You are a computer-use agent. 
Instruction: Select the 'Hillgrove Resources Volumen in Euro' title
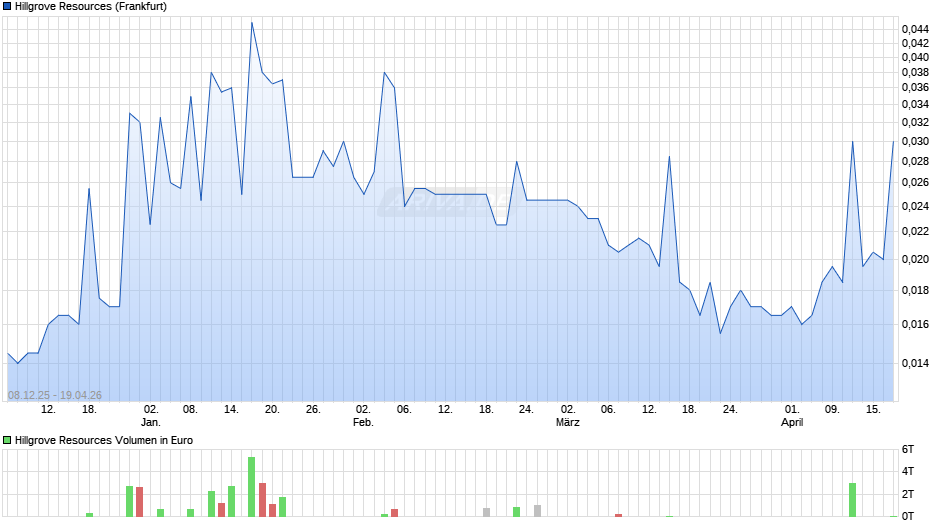pos(104,440)
